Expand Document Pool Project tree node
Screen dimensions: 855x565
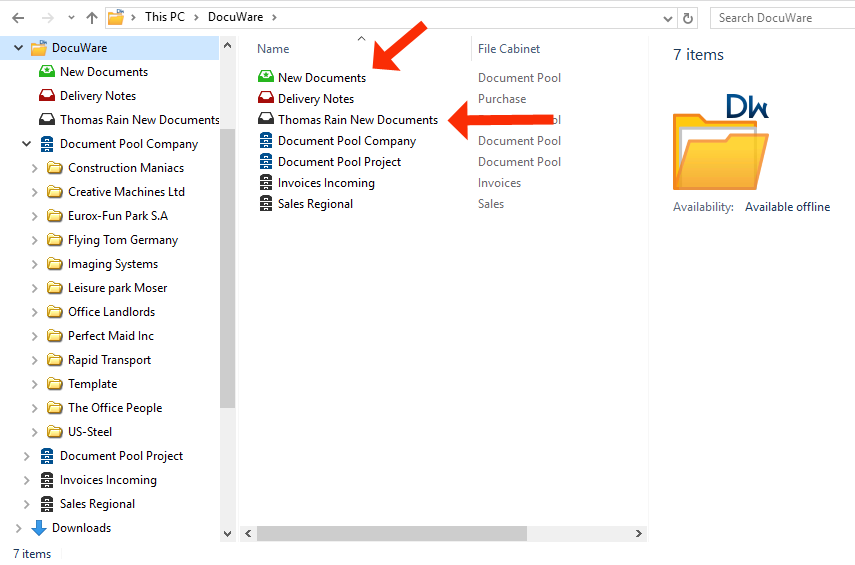click(x=26, y=456)
